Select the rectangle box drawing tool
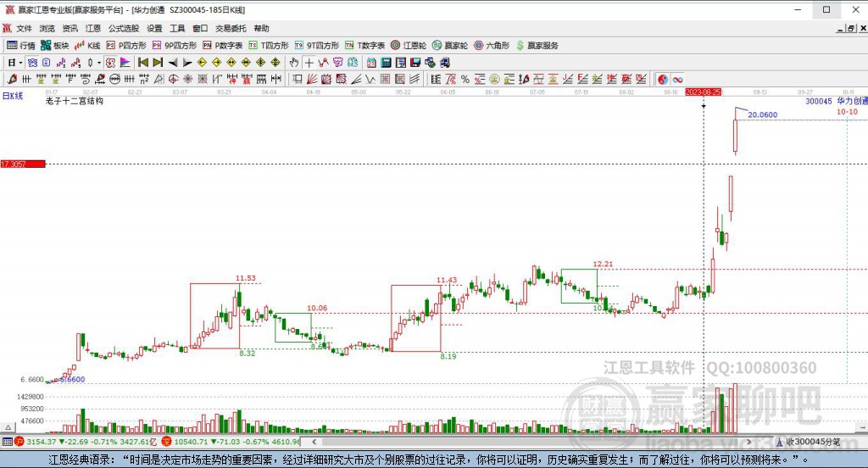Image resolution: width=868 pixels, height=468 pixels. (298, 79)
